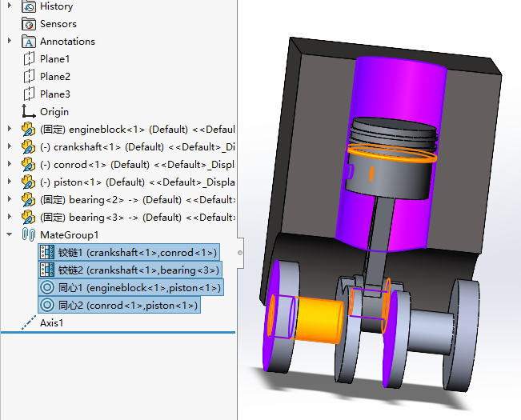Expand the crankshaft<1> component node
This screenshot has width=521, height=420.
pyautogui.click(x=10, y=147)
